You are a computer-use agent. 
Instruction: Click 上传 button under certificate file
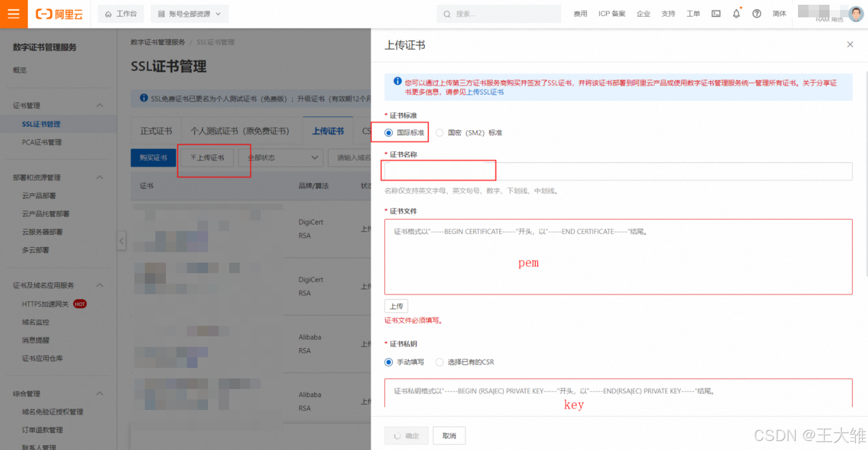coord(396,306)
